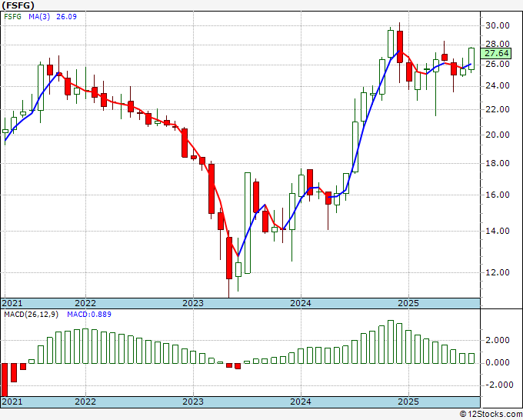This screenshot has width=523, height=420.
Task: Click the 18.00 price axis label
Action: click(x=498, y=163)
